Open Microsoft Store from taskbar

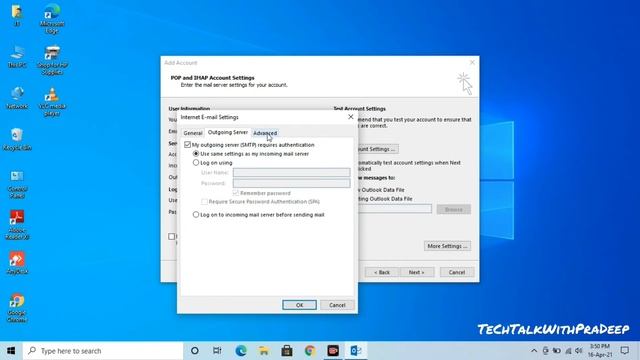tap(287, 351)
